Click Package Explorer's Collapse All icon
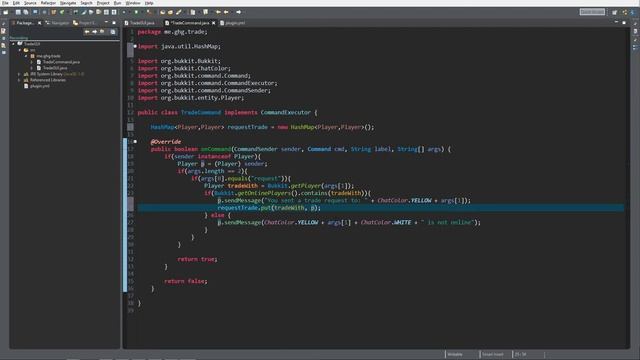 click(x=113, y=32)
